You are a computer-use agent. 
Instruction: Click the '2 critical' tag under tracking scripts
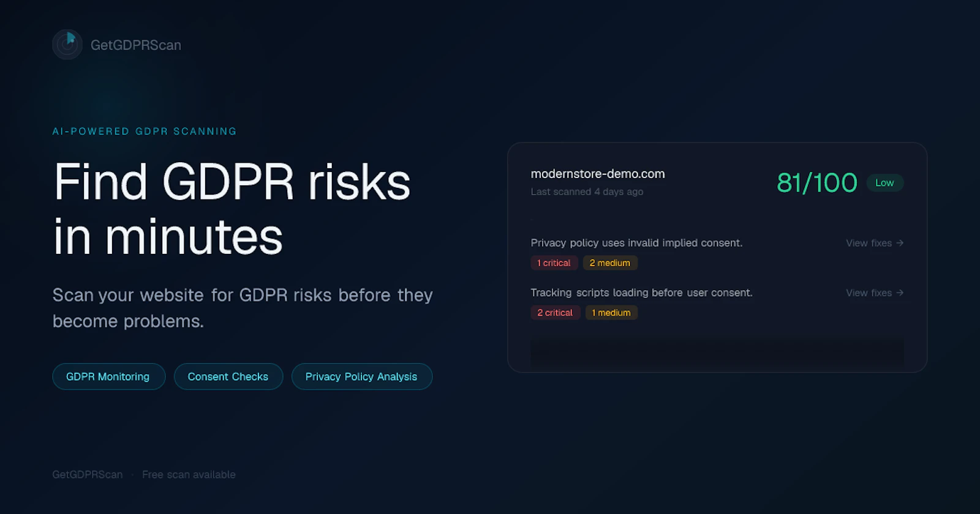555,312
